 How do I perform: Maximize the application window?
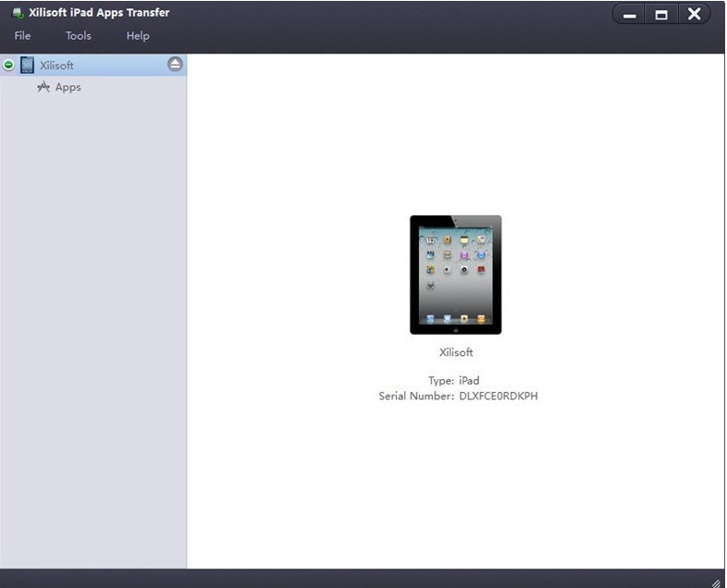(661, 15)
